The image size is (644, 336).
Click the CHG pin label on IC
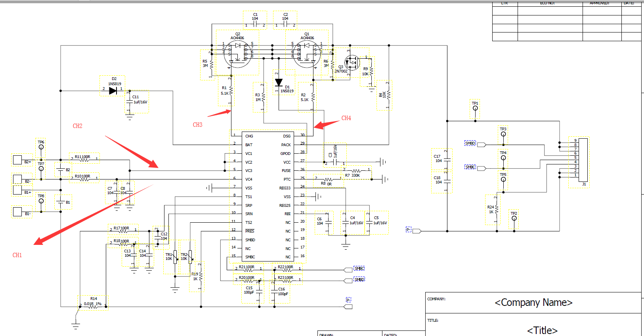point(249,136)
